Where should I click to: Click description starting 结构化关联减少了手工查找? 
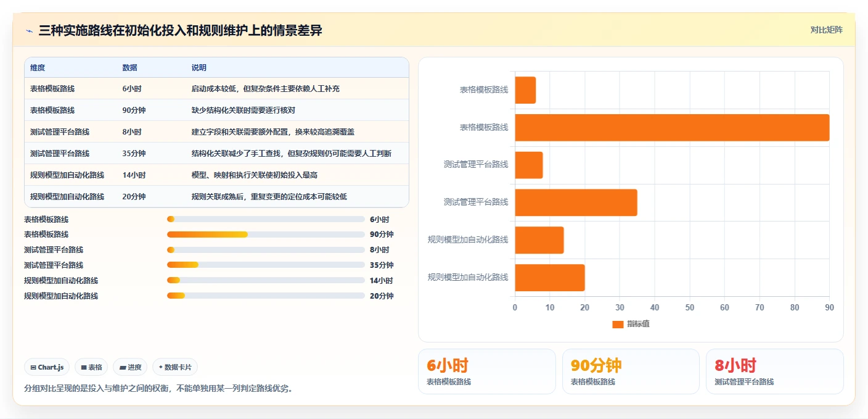[292, 154]
